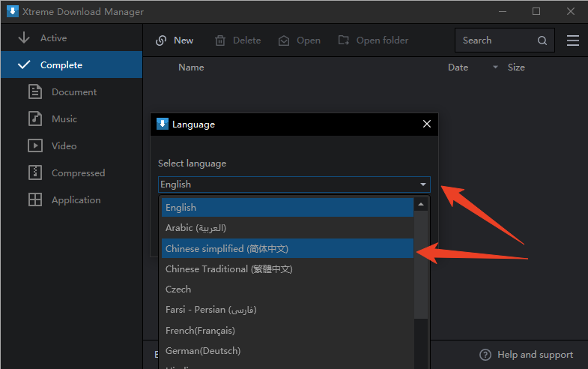Open the Date sort dropdown arrow

pos(495,67)
